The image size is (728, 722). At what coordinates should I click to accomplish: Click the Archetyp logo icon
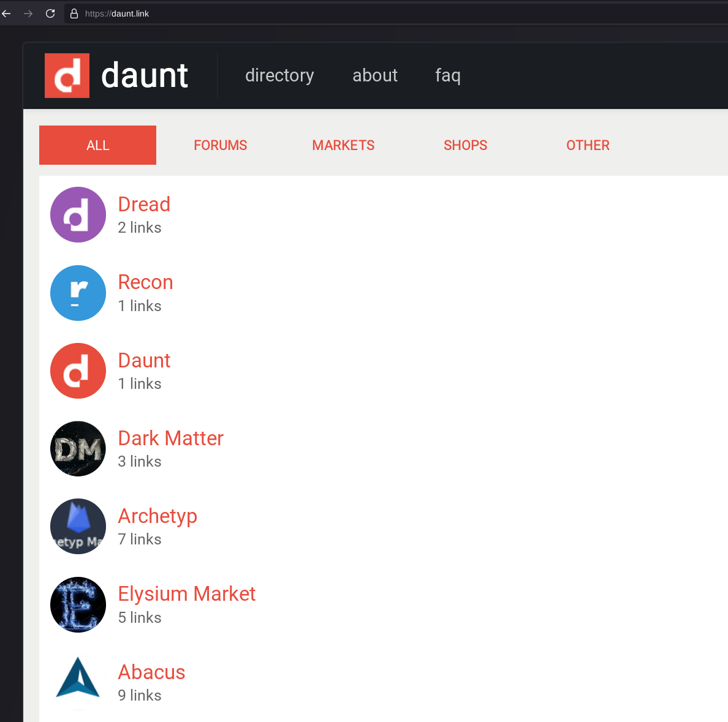78,527
